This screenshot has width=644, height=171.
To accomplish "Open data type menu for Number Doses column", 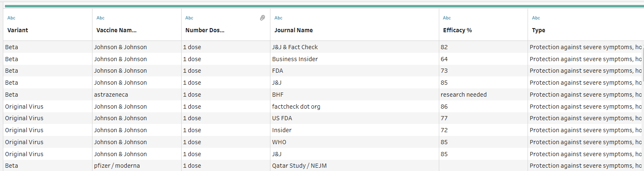I will click(189, 18).
